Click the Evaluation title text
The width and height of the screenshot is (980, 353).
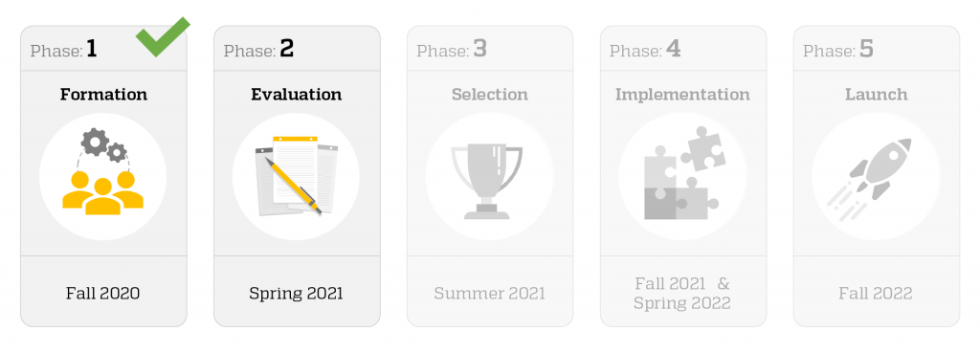[297, 95]
